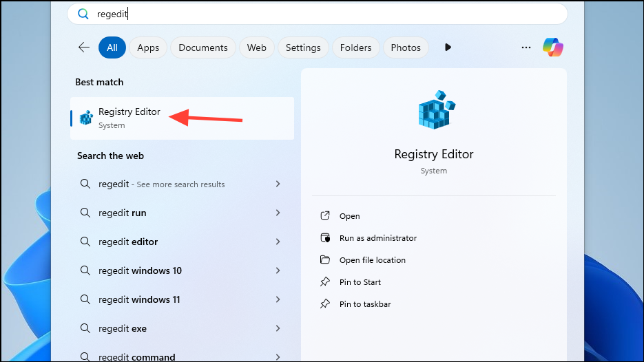Image resolution: width=644 pixels, height=362 pixels.
Task: Click in the search box containing 'regedit'
Action: pos(318,14)
